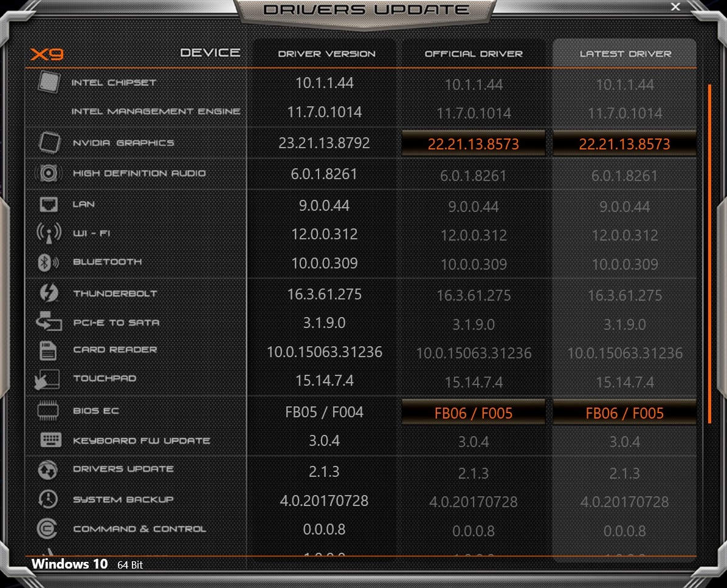This screenshot has height=588, width=727.
Task: Select the NVIDIA Graphics label
Action: (x=123, y=143)
